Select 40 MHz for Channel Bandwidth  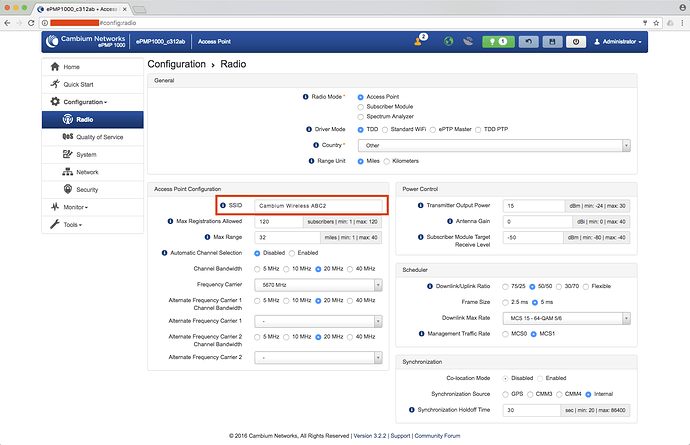coord(350,269)
